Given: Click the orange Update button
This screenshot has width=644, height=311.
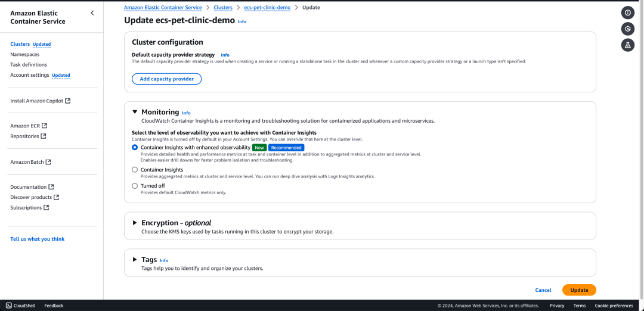Looking at the screenshot, I should pyautogui.click(x=579, y=290).
